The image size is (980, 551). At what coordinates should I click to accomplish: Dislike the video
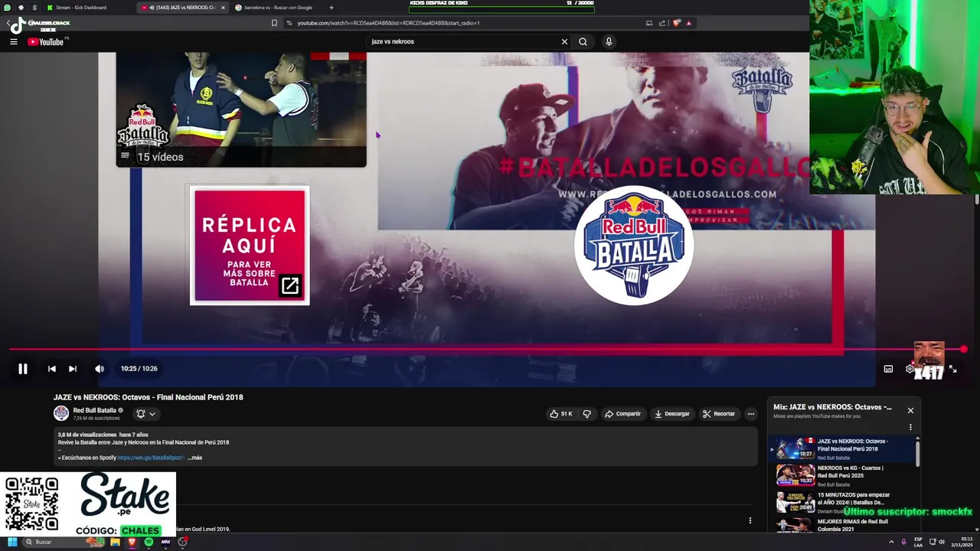point(586,414)
